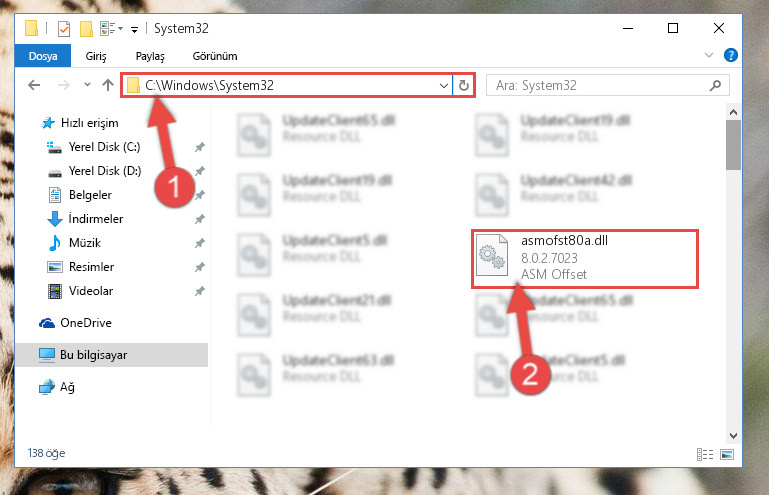The image size is (769, 495).
Task: Open the Help question mark icon
Action: point(730,55)
